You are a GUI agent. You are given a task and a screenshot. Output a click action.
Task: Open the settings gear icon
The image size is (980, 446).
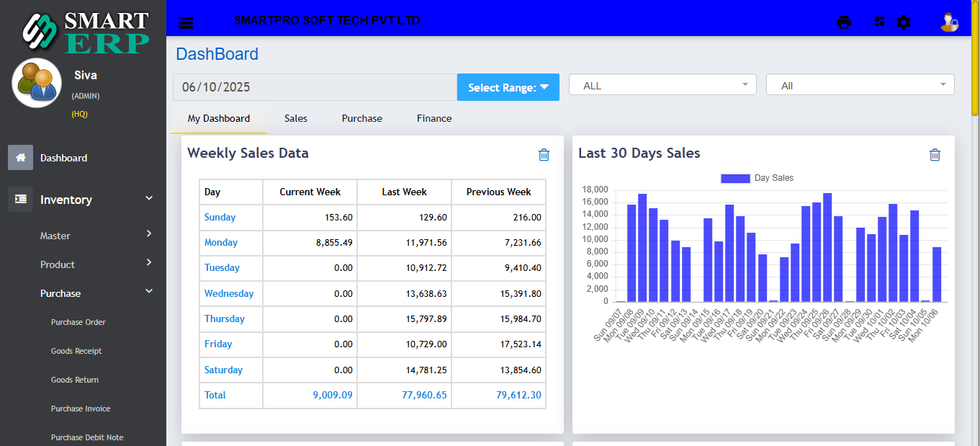tap(903, 22)
